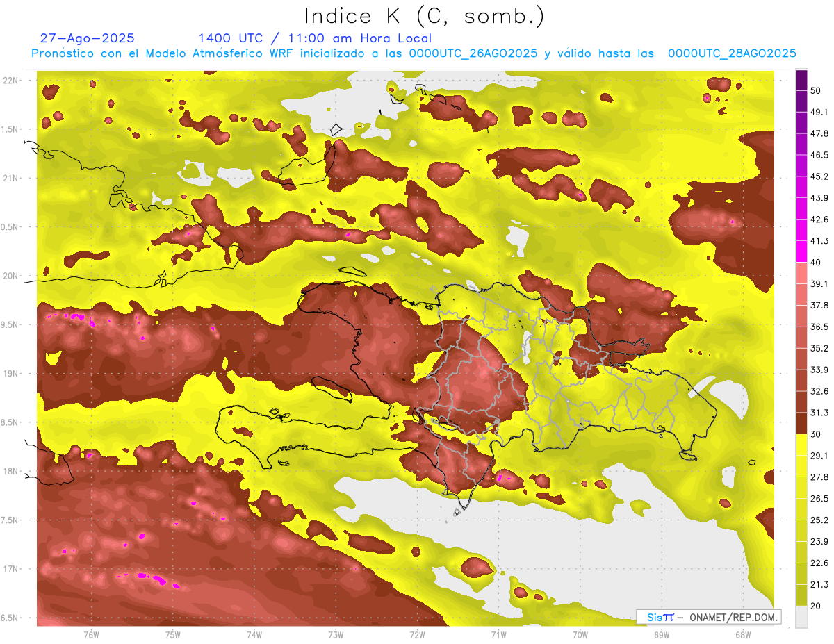Click the longitude label '75W'
The width and height of the screenshot is (834, 644).
pyautogui.click(x=172, y=635)
